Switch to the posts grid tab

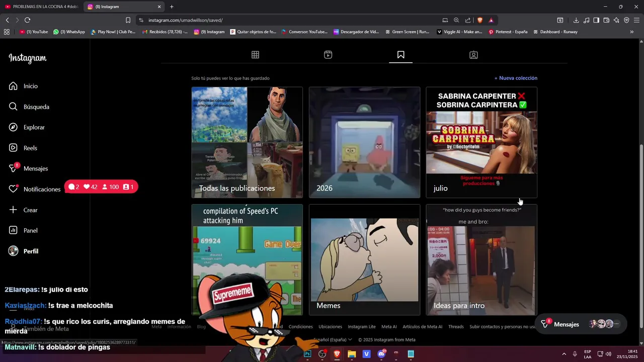[255, 55]
